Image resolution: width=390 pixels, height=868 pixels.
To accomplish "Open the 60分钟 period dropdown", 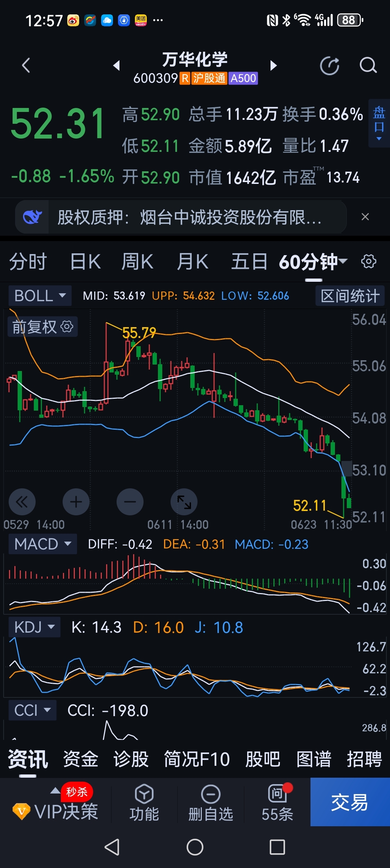I will pyautogui.click(x=313, y=262).
